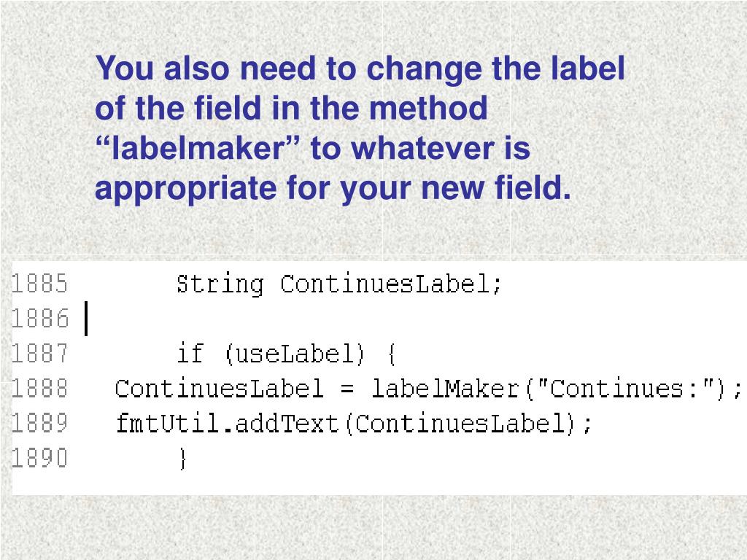Click line number 1886 in the gutter
747x560 pixels.
[40, 319]
